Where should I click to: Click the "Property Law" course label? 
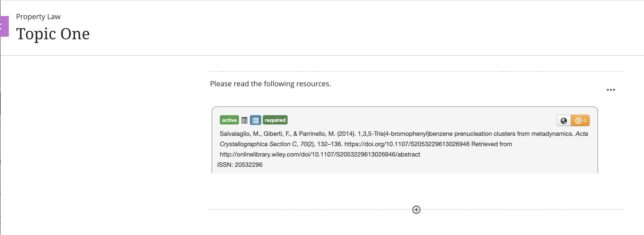[38, 17]
